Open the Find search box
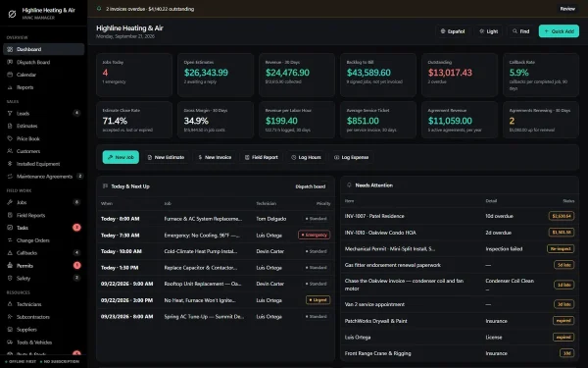 [521, 31]
